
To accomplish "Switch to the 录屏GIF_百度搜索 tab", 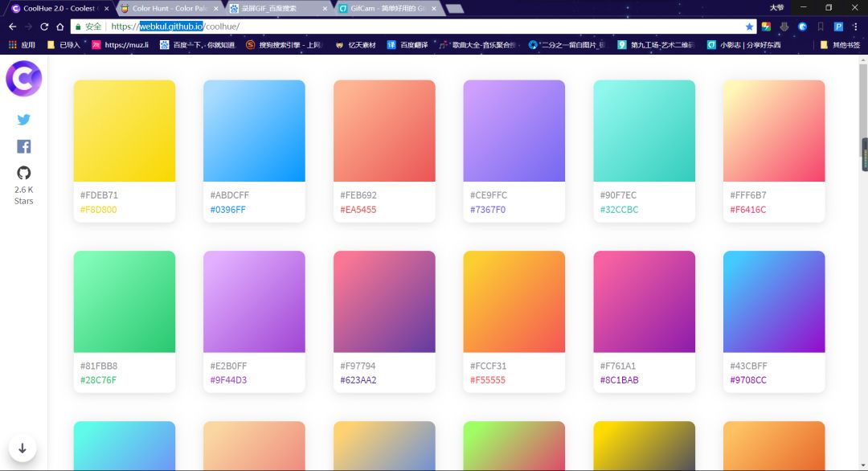I will pyautogui.click(x=278, y=8).
